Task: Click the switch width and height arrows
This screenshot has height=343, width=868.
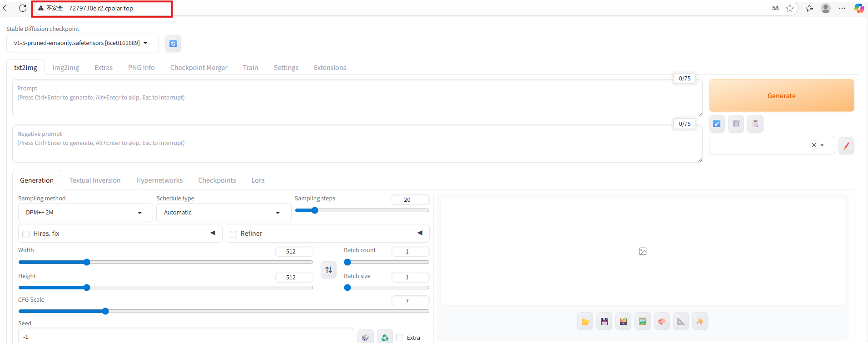Action: click(328, 270)
